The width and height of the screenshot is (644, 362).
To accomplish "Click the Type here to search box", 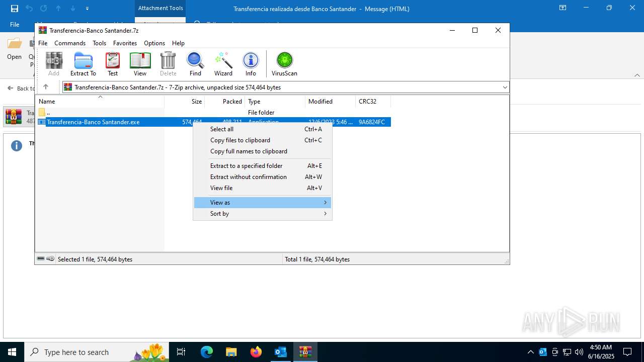I will (98, 352).
